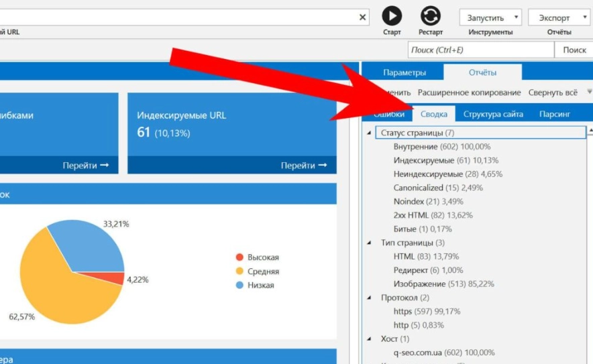
Task: Open the filter funnel icon in reports toolbar
Action: 590,93
